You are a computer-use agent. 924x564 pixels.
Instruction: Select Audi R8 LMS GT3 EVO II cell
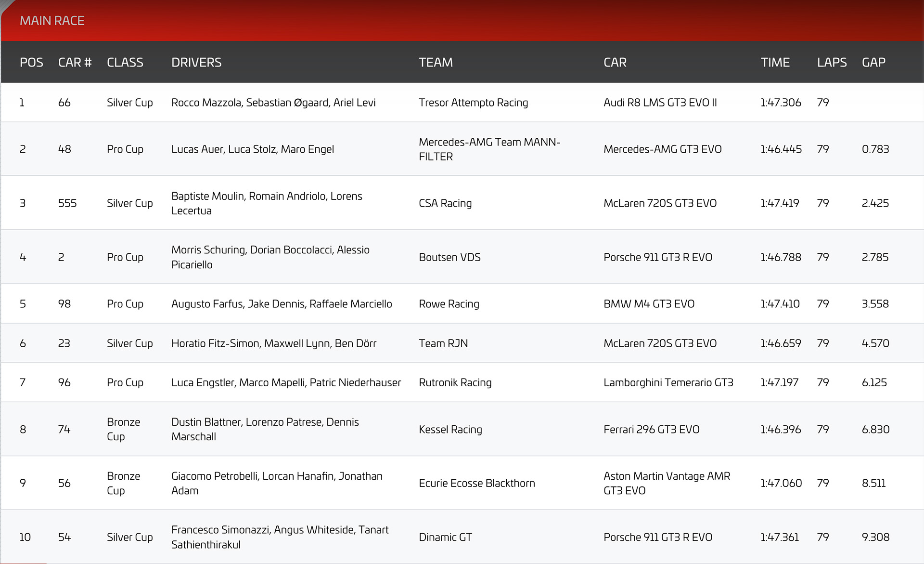click(x=660, y=103)
